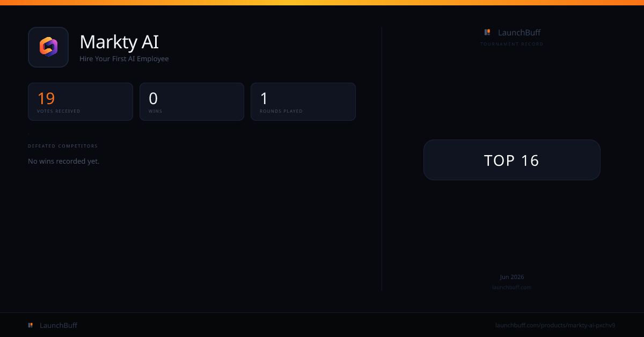Select the 0 Wins stat card

[192, 101]
